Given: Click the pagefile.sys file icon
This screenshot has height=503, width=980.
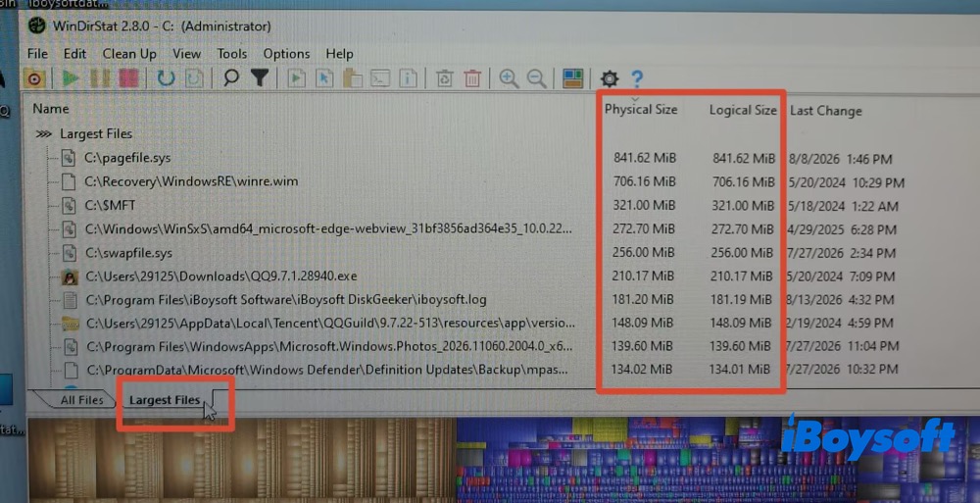Looking at the screenshot, I should coord(69,158).
